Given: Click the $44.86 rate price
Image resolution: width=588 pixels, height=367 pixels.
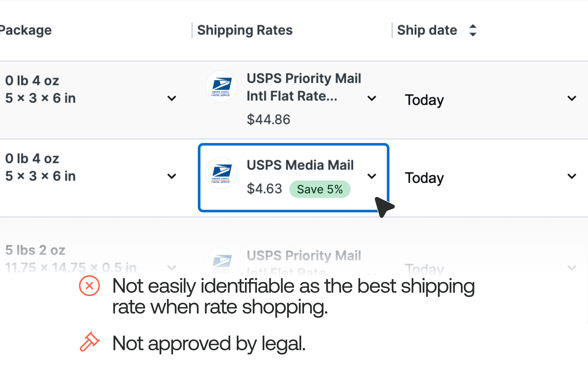Looking at the screenshot, I should (268, 119).
